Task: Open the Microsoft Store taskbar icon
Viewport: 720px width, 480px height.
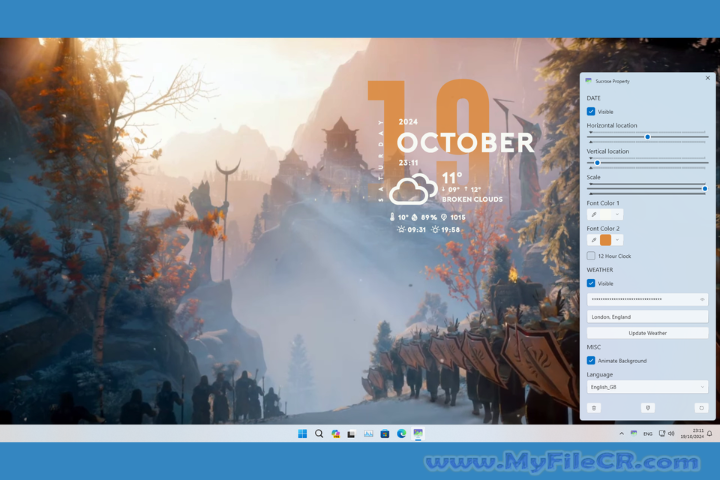Action: pos(385,434)
